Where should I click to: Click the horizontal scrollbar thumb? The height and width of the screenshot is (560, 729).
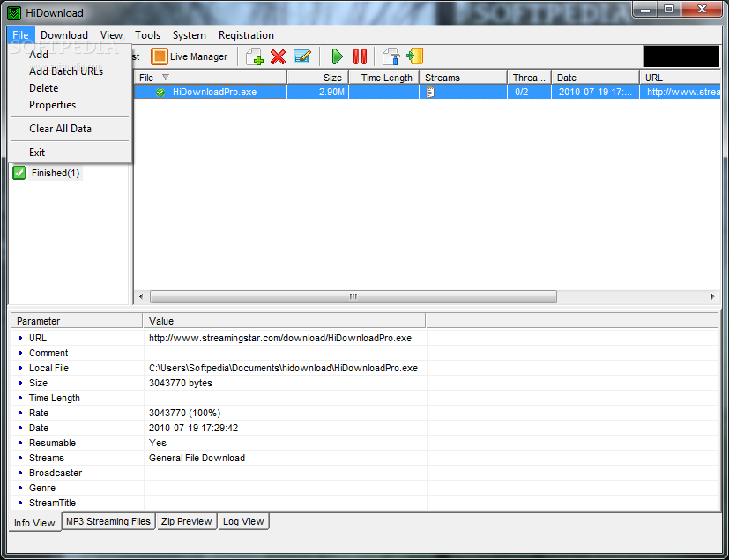[353, 296]
